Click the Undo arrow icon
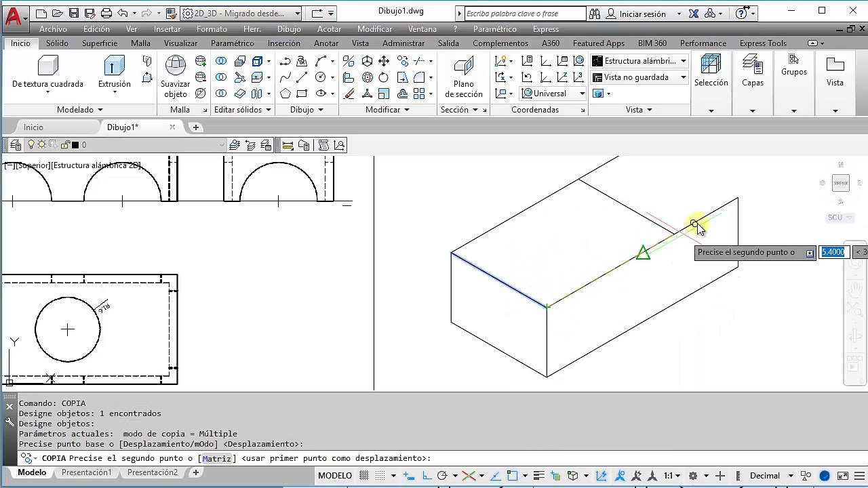This screenshot has width=868, height=488. 122,14
